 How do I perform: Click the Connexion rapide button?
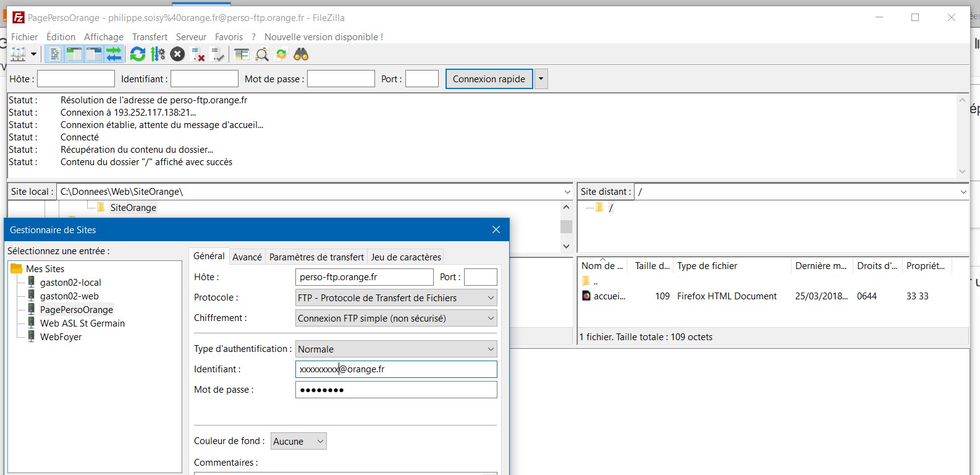pyautogui.click(x=489, y=79)
